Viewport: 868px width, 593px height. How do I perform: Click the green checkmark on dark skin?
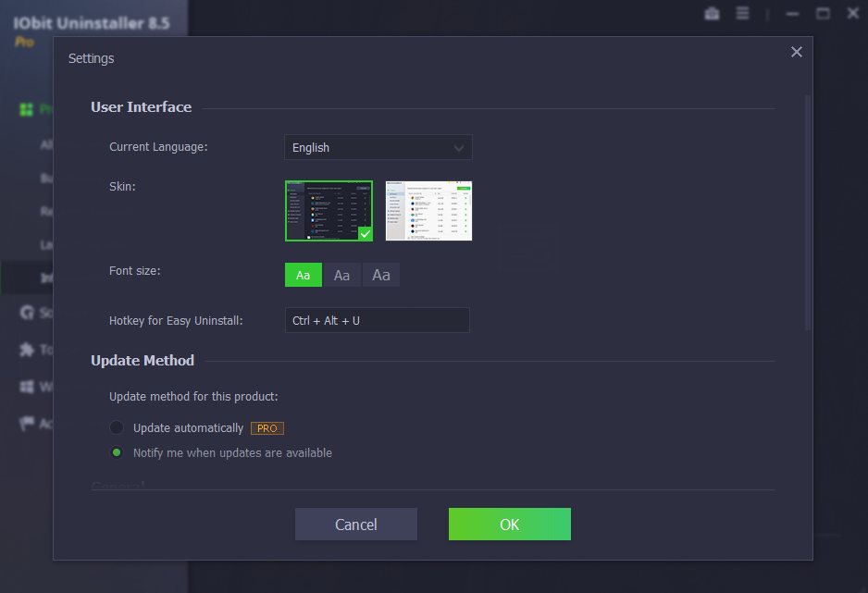(x=366, y=234)
